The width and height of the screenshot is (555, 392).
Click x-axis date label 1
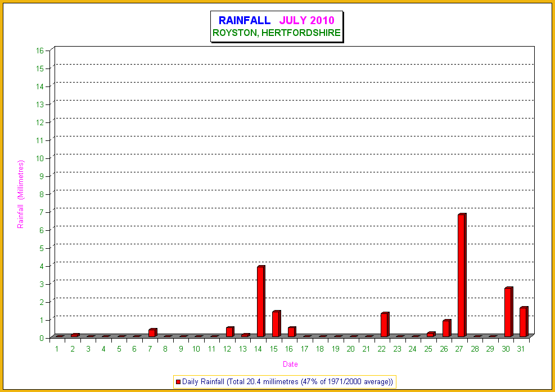pyautogui.click(x=57, y=349)
